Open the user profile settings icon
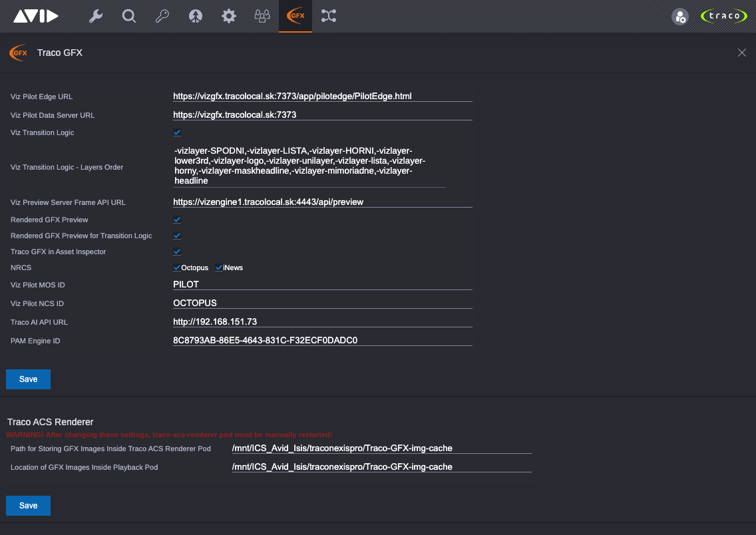Image resolution: width=756 pixels, height=535 pixels. coord(680,17)
